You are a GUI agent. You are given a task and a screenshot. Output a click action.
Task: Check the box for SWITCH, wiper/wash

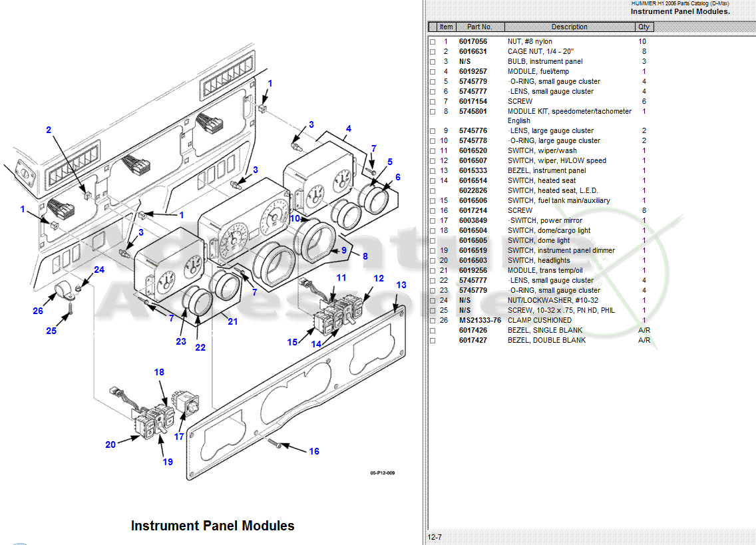click(x=433, y=151)
